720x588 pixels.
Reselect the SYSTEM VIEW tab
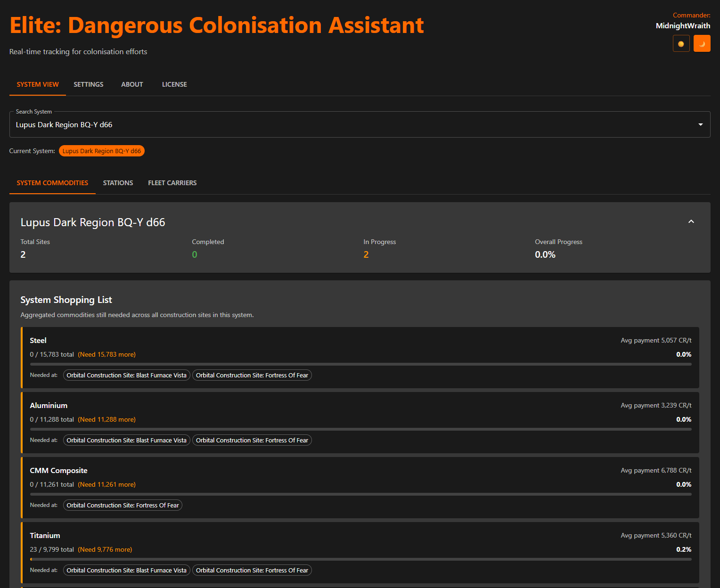(x=37, y=84)
